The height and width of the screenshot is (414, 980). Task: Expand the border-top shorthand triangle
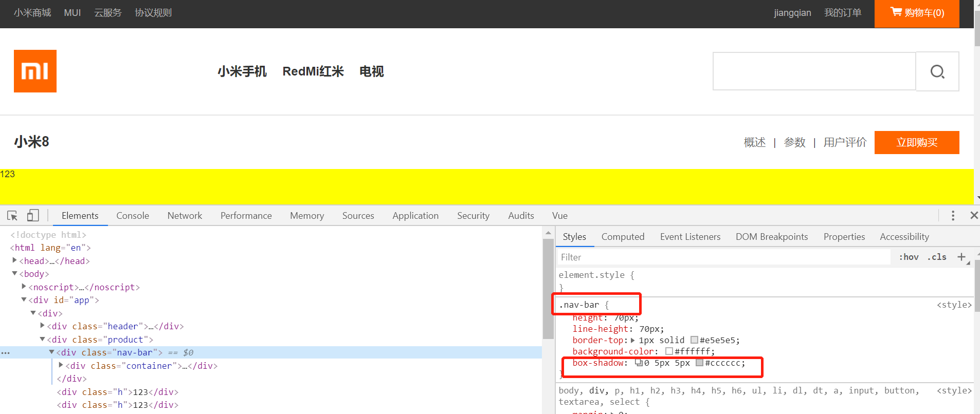632,340
